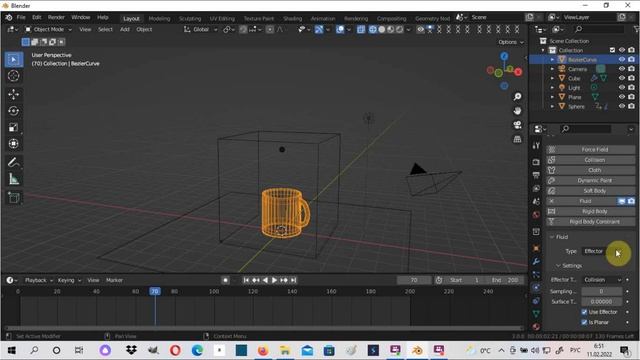Switch to the Shading workspace tab

(x=293, y=18)
